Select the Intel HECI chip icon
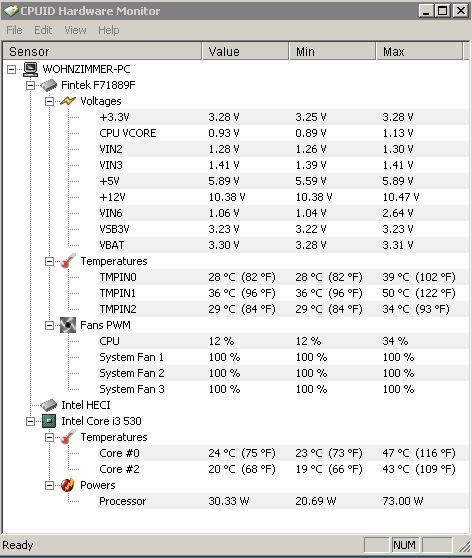Screen dimensions: 472x558 point(49,405)
